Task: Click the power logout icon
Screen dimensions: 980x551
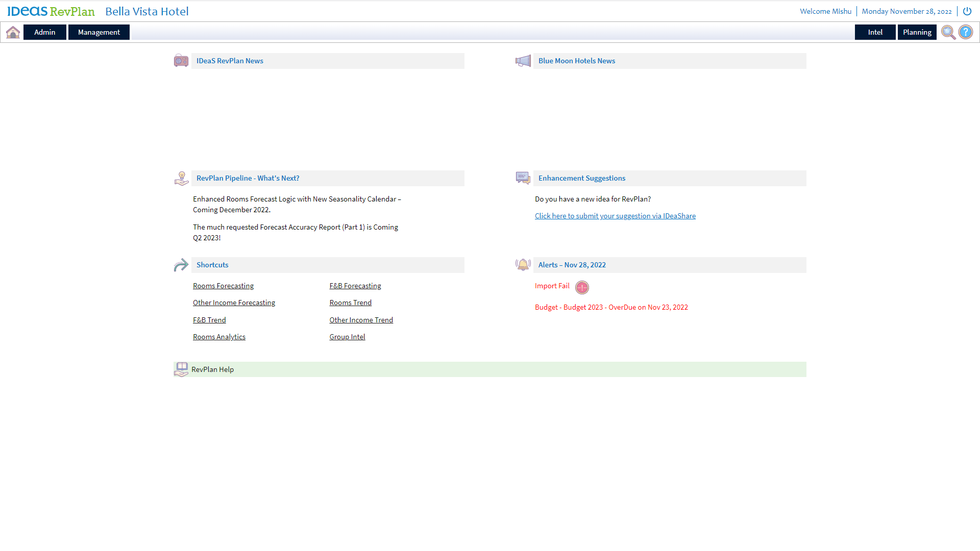Action: [x=967, y=11]
